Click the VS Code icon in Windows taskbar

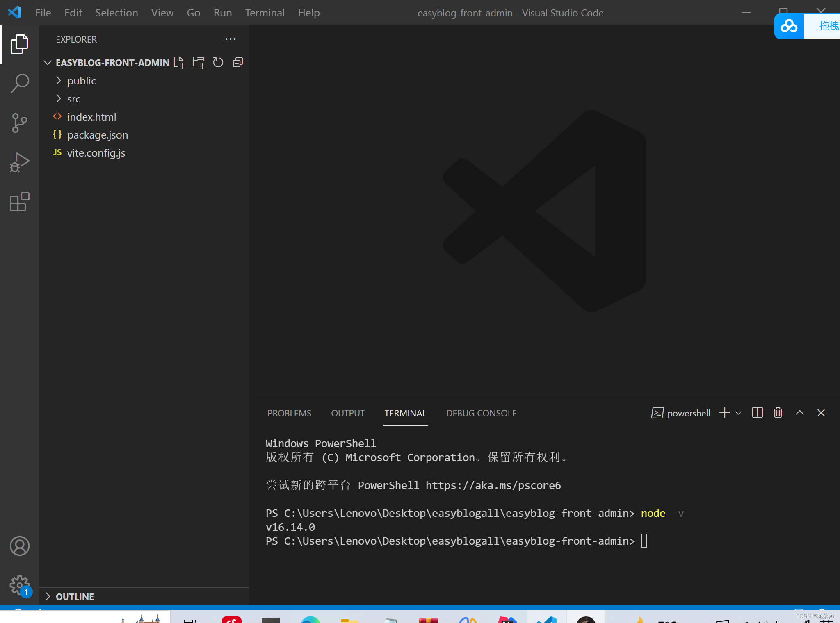pos(547,618)
